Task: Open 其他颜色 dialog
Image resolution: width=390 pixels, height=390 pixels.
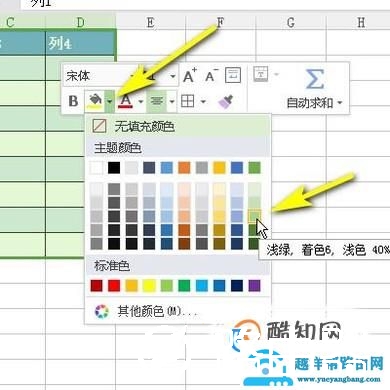Action: pos(178,311)
